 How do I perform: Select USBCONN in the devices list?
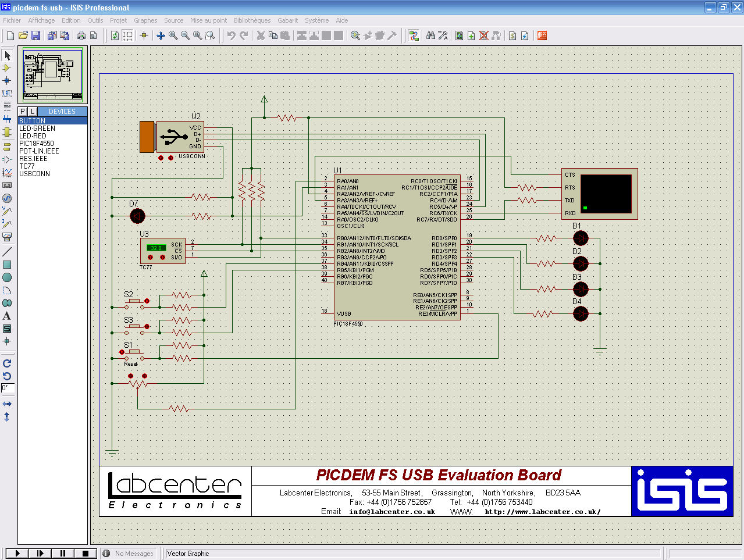click(x=53, y=174)
